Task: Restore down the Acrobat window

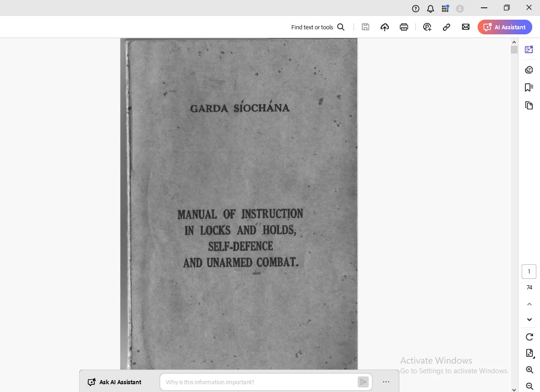Action: pos(507,8)
